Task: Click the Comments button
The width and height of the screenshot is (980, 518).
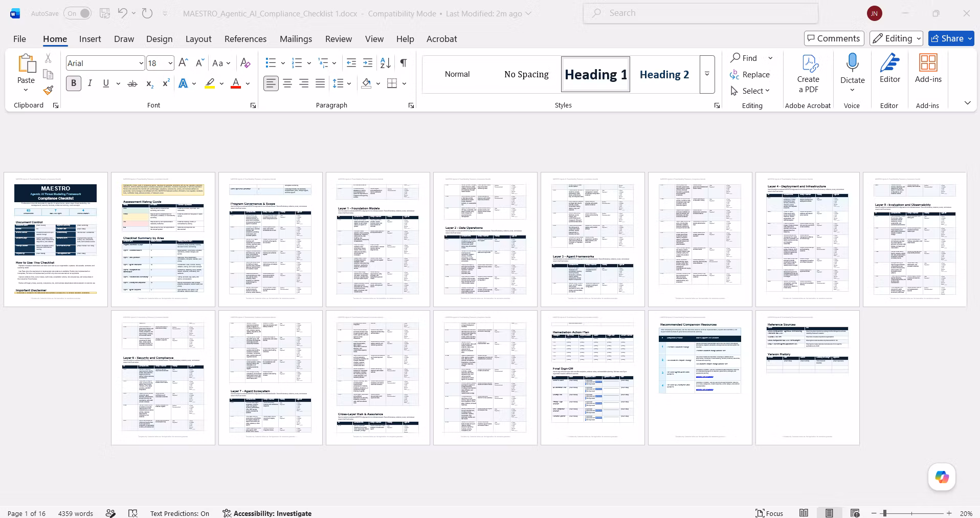Action: point(834,38)
